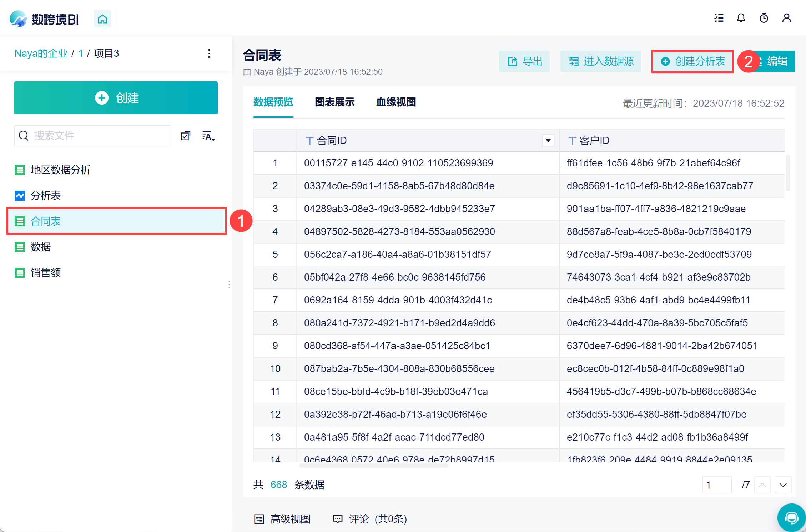The height and width of the screenshot is (532, 806).
Task: Go to next page with down chevron
Action: point(783,485)
